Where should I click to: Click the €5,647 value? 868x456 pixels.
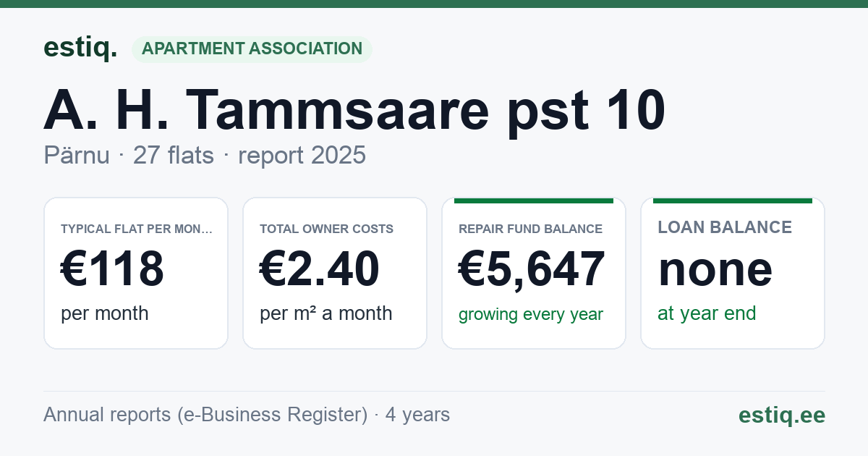point(532,269)
